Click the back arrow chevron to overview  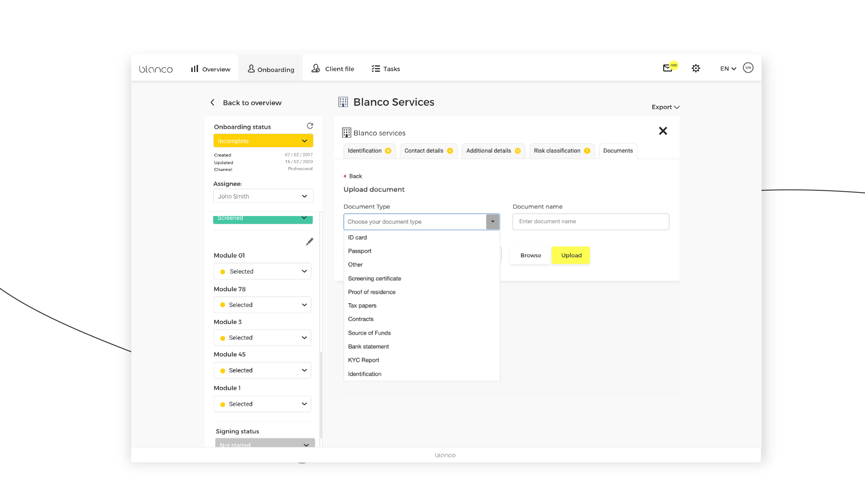[x=212, y=103]
